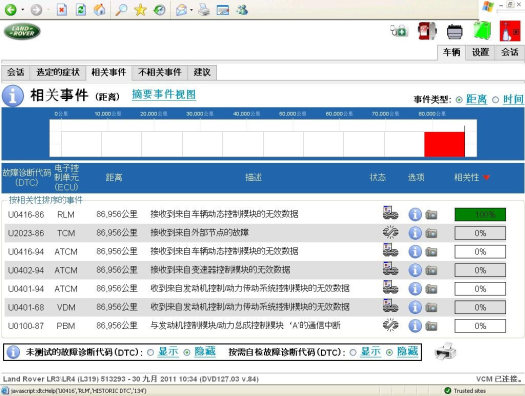Open the green shopping bag icon

[x=482, y=31]
